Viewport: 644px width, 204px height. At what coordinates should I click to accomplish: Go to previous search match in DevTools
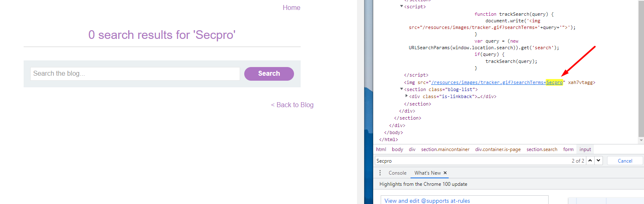(x=591, y=161)
